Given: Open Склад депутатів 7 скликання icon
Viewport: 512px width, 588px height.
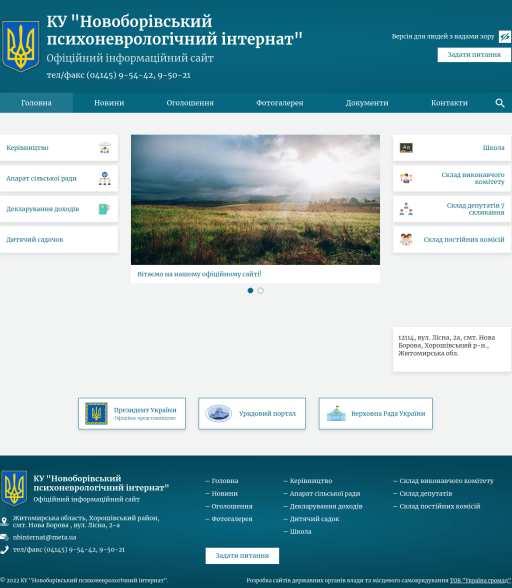Looking at the screenshot, I should click(x=406, y=209).
